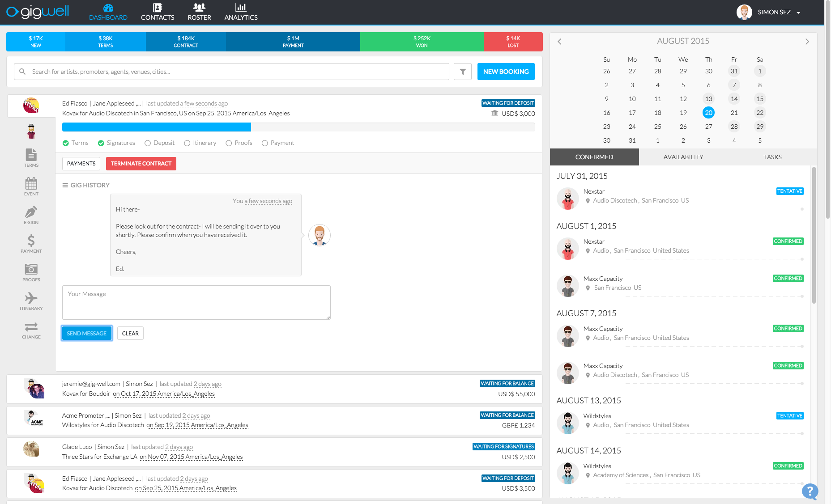Advance calendar to next month
This screenshot has width=831, height=504.
(807, 41)
